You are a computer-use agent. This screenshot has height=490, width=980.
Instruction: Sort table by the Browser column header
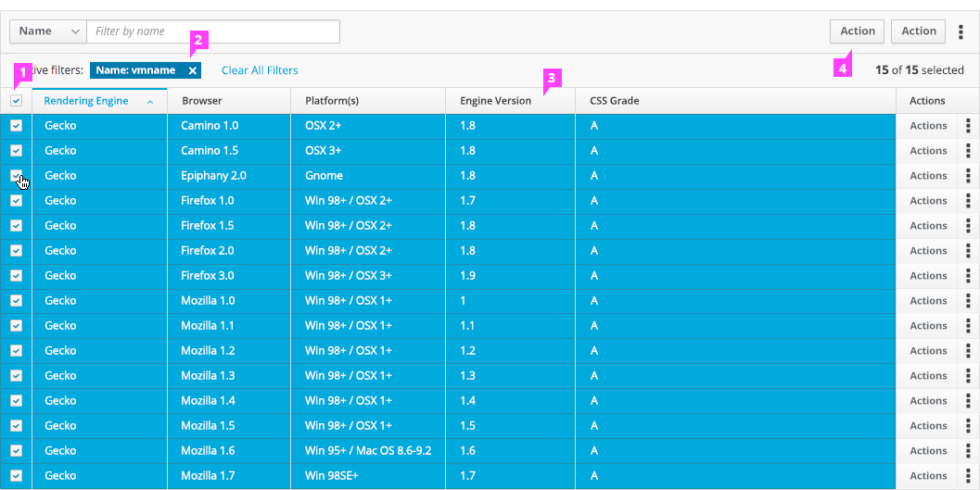(201, 101)
